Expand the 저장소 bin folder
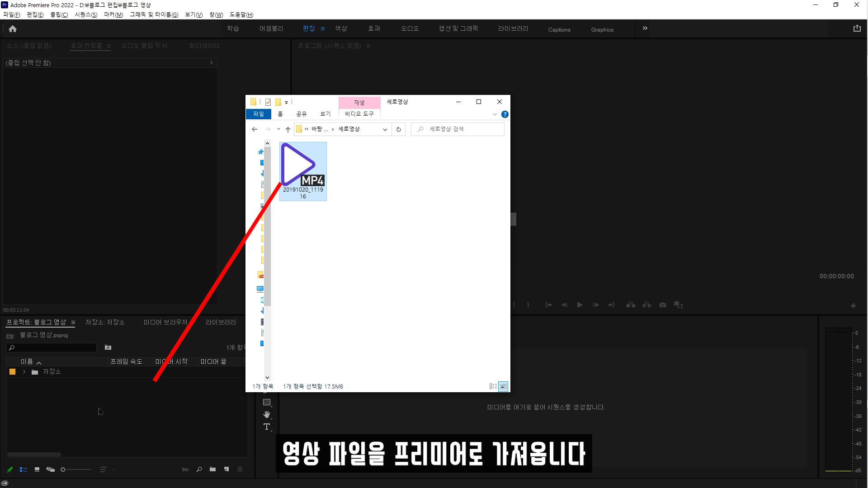Image resolution: width=868 pixels, height=488 pixels. tap(24, 372)
